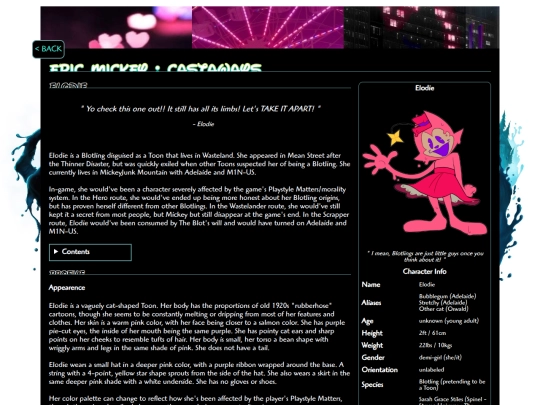The height and width of the screenshot is (405, 540).
Task: Click the 'Gender' row label
Action: pyautogui.click(x=373, y=357)
